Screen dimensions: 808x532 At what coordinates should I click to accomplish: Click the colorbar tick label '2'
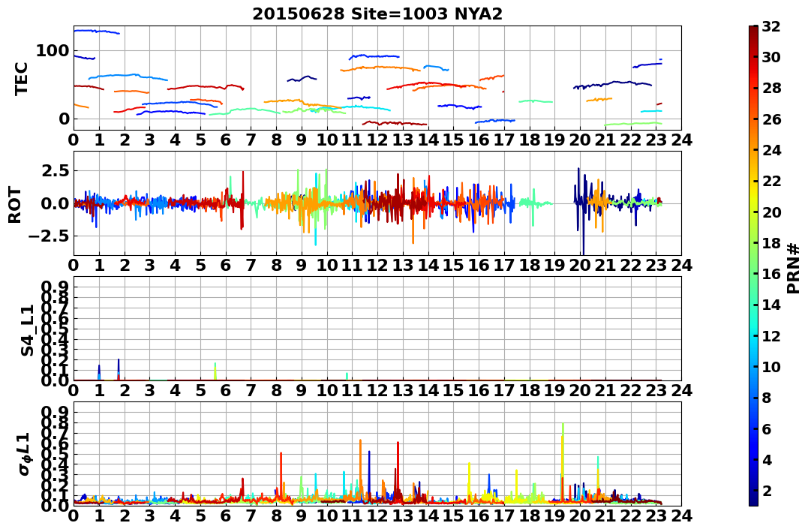[x=766, y=490]
